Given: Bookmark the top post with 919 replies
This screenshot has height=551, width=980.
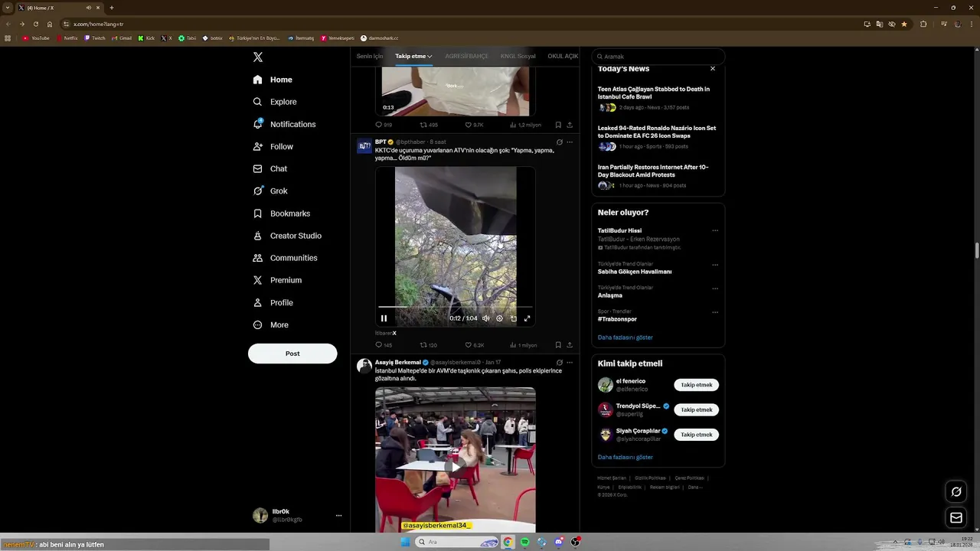Looking at the screenshot, I should click(558, 125).
